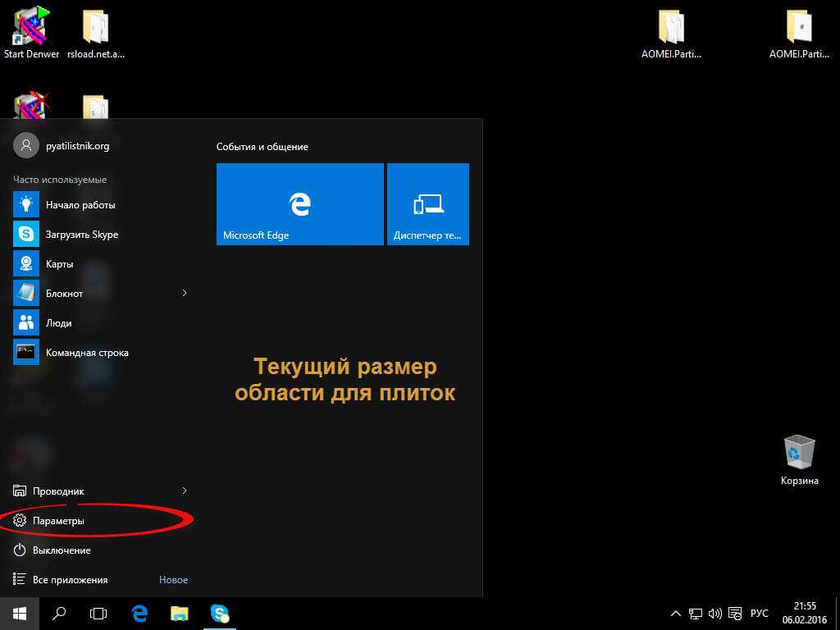840x630 pixels.
Task: Expand the Проводник submenu arrow
Action: (185, 491)
